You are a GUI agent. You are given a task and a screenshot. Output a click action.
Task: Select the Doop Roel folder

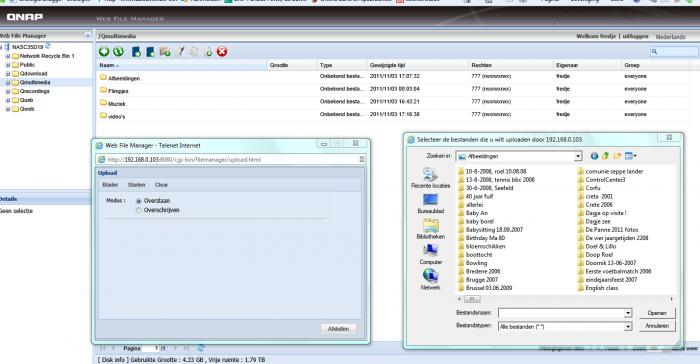click(595, 255)
